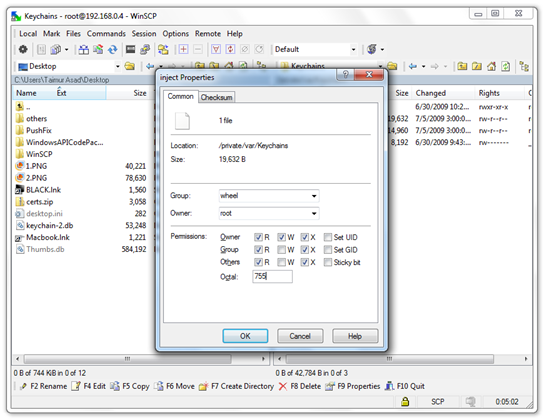Image resolution: width=544 pixels, height=420 pixels.
Task: Click the Select Files plus icon
Action: click(183, 49)
